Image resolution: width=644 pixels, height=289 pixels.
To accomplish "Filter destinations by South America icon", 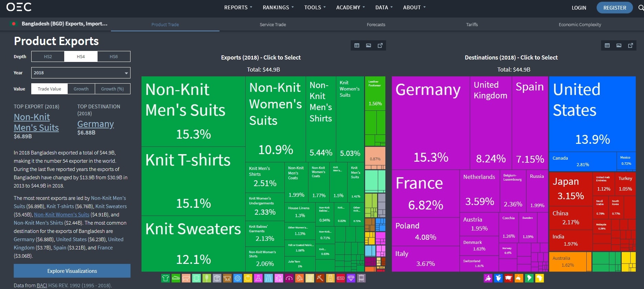I will pos(529,278).
